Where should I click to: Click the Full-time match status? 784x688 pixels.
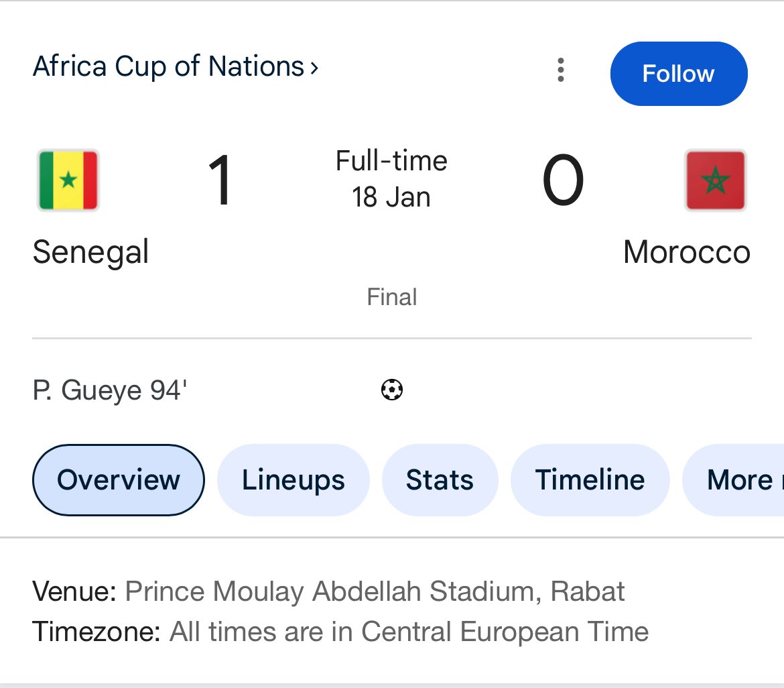(x=391, y=161)
